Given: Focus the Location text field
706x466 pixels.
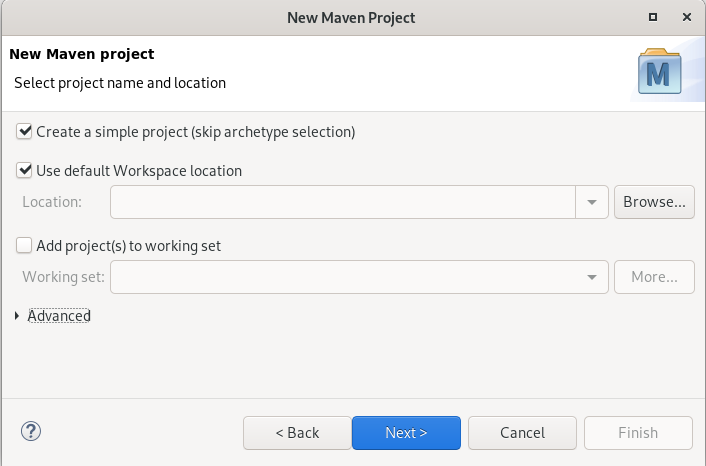Looking at the screenshot, I should pyautogui.click(x=343, y=202).
